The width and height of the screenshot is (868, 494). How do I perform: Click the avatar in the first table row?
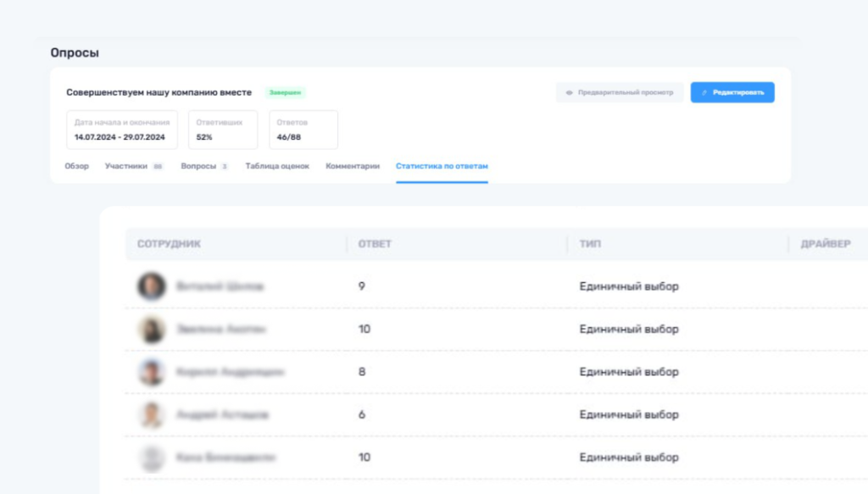pyautogui.click(x=152, y=286)
